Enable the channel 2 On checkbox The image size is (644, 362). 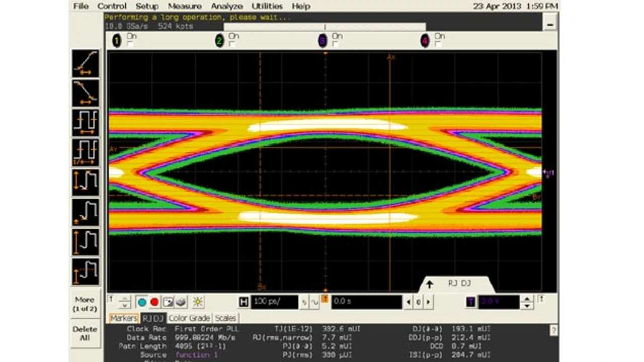tap(232, 44)
